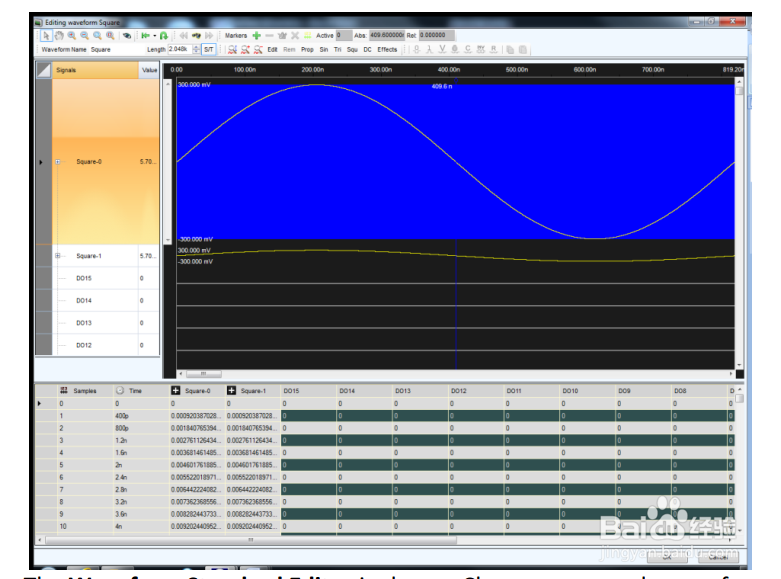This screenshot has height=579, width=781.
Task: Click the previous marker rewind icon
Action: tap(184, 35)
